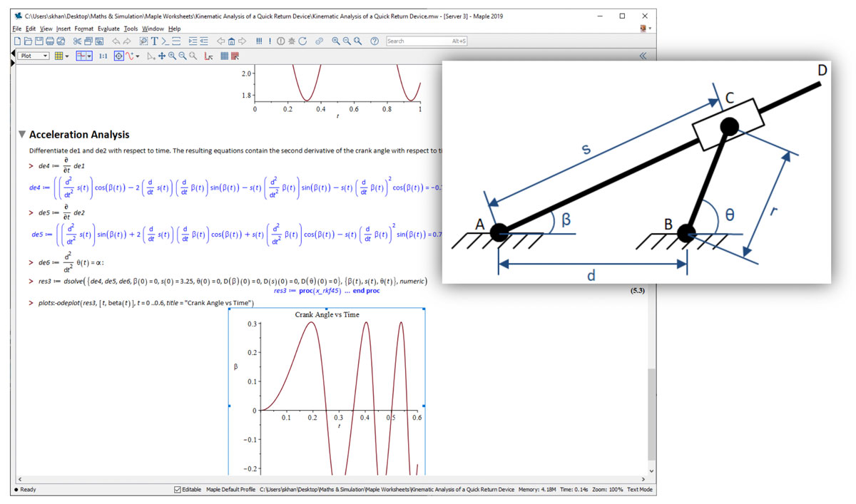The width and height of the screenshot is (856, 504).
Task: Execute the entire worksheet with triple exclamation icon
Action: coord(259,41)
